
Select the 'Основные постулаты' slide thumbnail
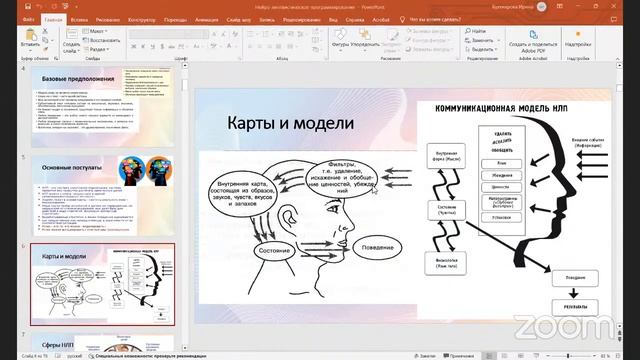(102, 195)
